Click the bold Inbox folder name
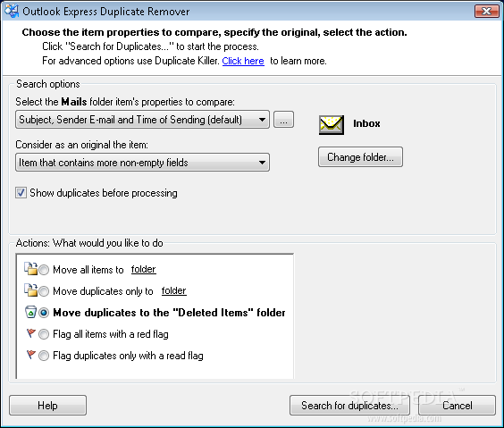The height and width of the screenshot is (428, 504). pyautogui.click(x=366, y=123)
